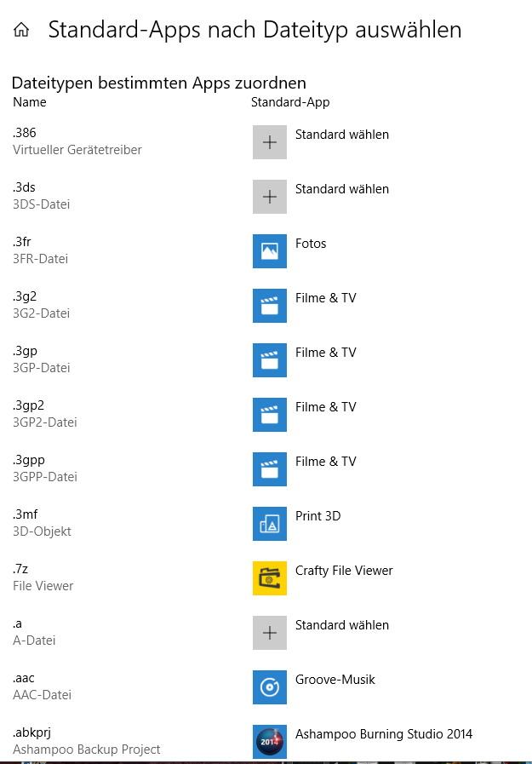Go to Settings home via house icon
The height and width of the screenshot is (764, 532).
21,30
